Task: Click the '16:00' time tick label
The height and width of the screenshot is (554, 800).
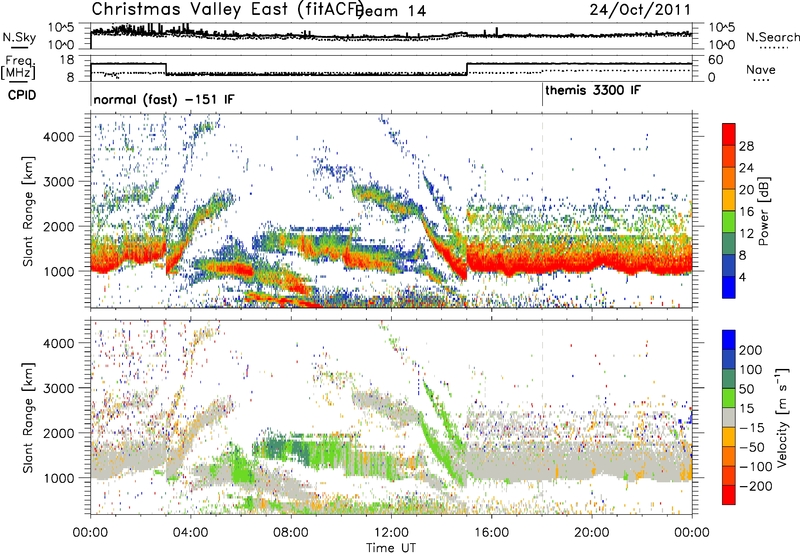Action: click(491, 533)
